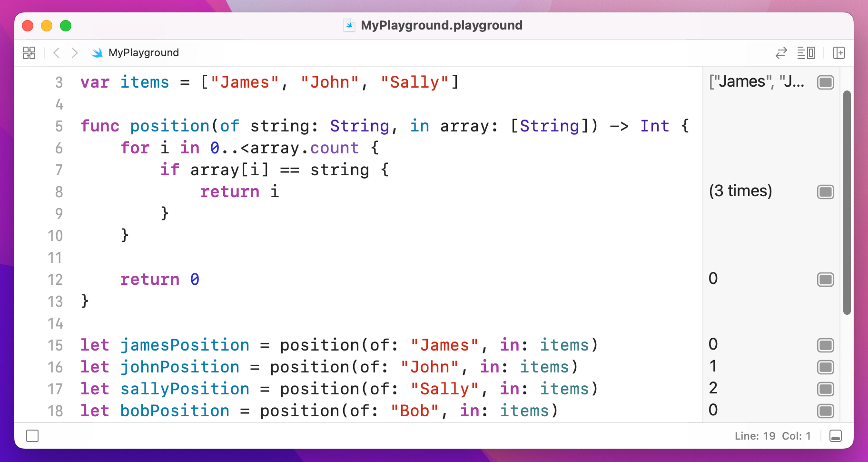This screenshot has height=462, width=868.
Task: Open the editor options lines icon
Action: pyautogui.click(x=806, y=53)
